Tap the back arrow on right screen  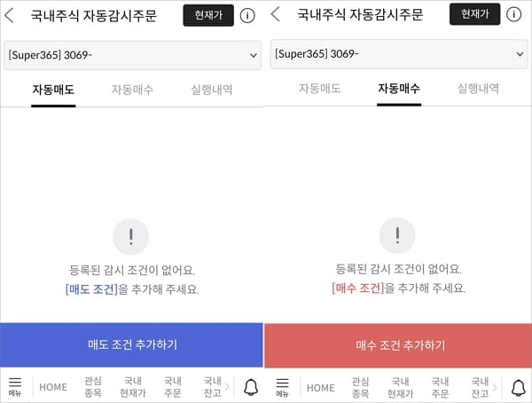276,15
